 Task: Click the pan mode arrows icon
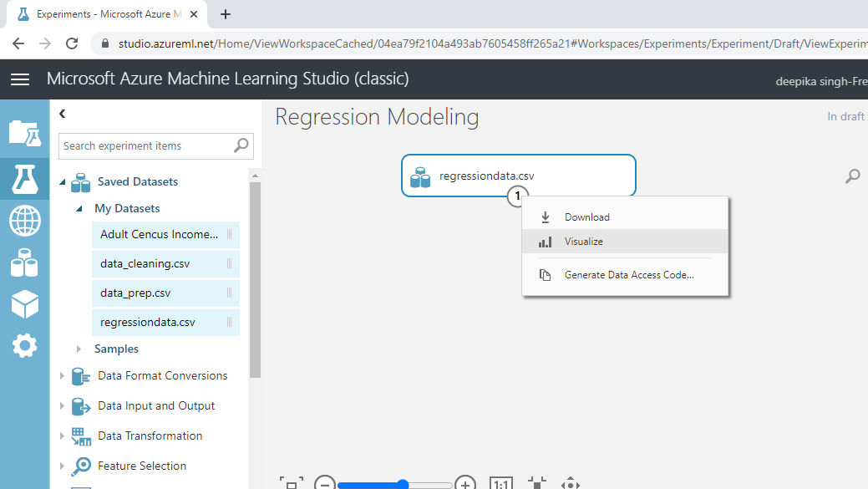click(x=571, y=483)
